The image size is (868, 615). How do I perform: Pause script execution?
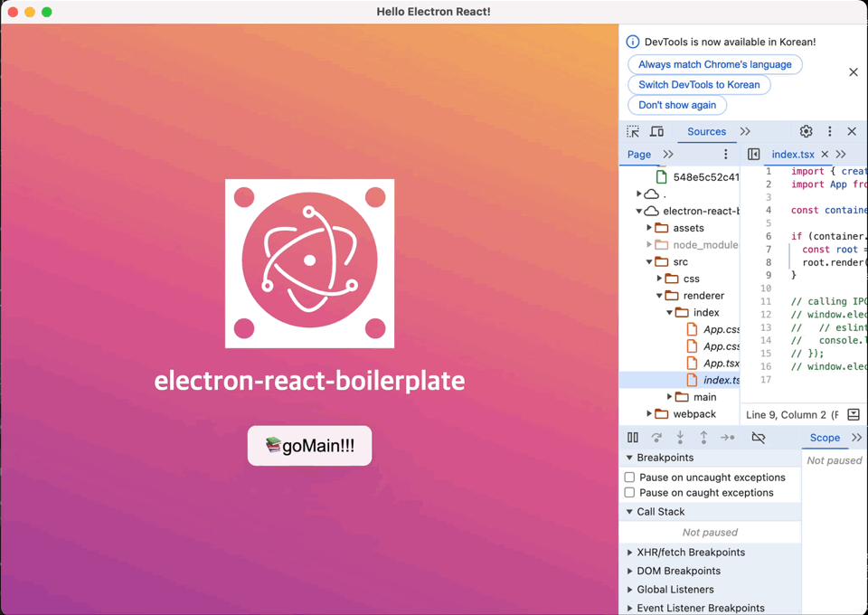click(633, 438)
